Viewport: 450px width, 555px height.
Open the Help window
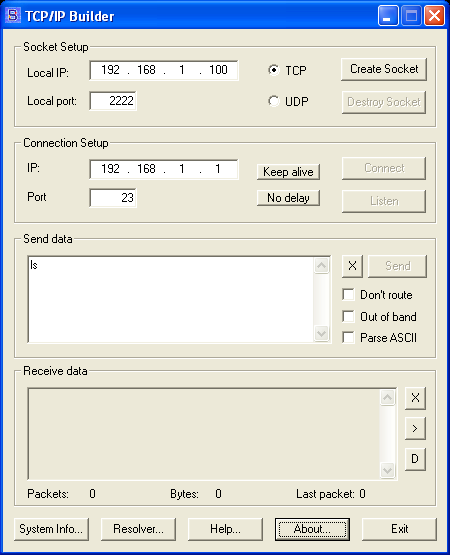pos(225,529)
